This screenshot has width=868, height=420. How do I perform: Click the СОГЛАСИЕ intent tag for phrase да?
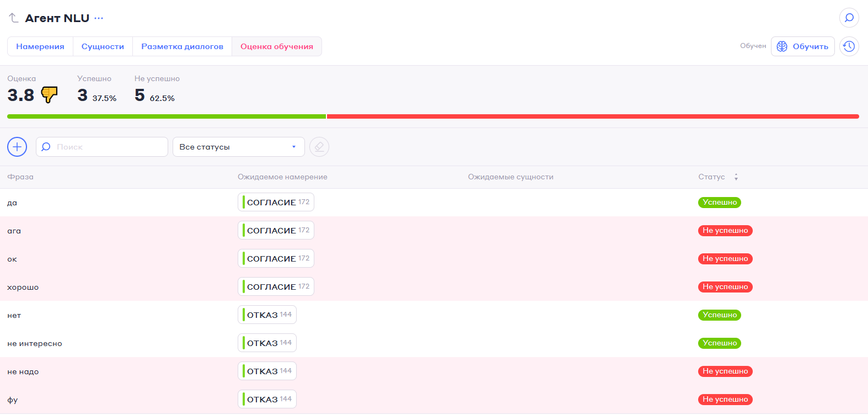(x=276, y=202)
